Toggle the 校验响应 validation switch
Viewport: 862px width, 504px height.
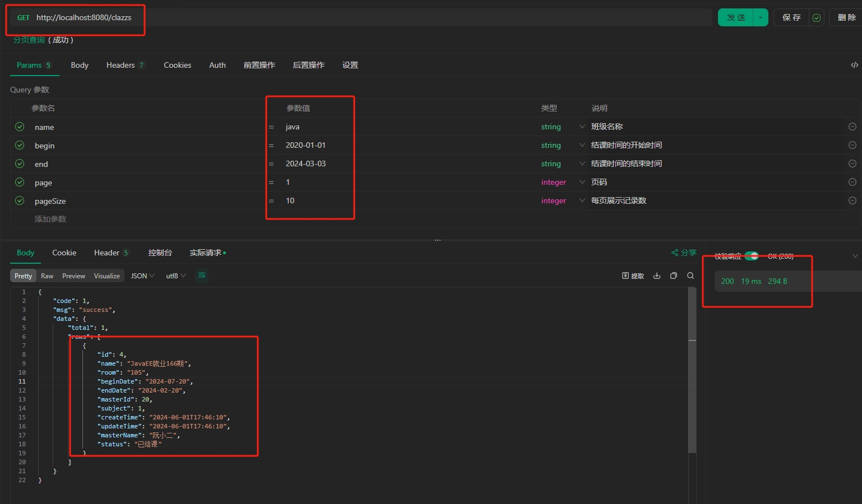752,256
